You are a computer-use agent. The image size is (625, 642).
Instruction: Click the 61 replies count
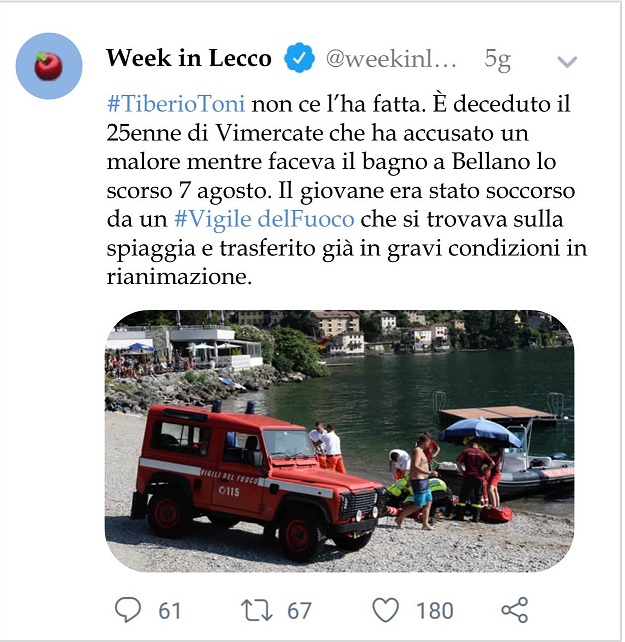point(170,611)
